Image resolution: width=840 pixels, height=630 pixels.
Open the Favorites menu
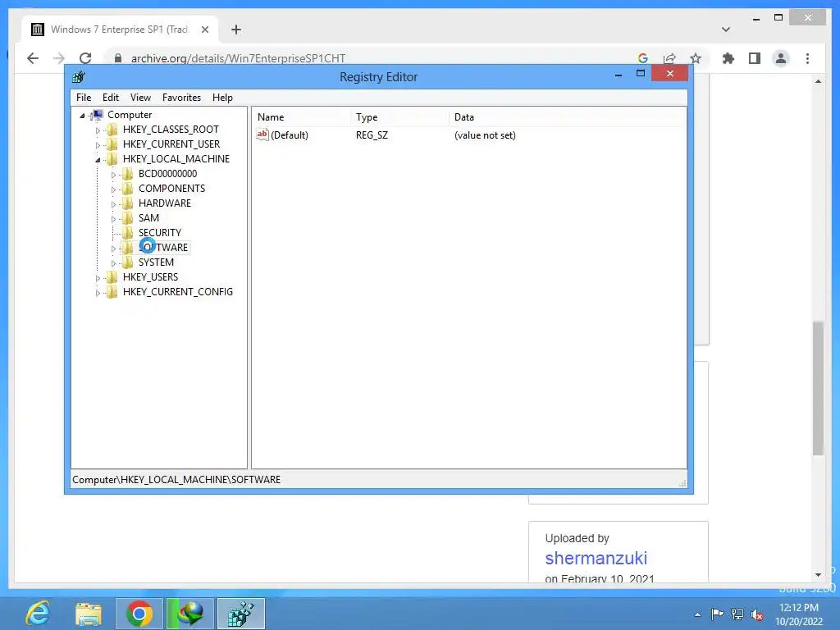(181, 98)
